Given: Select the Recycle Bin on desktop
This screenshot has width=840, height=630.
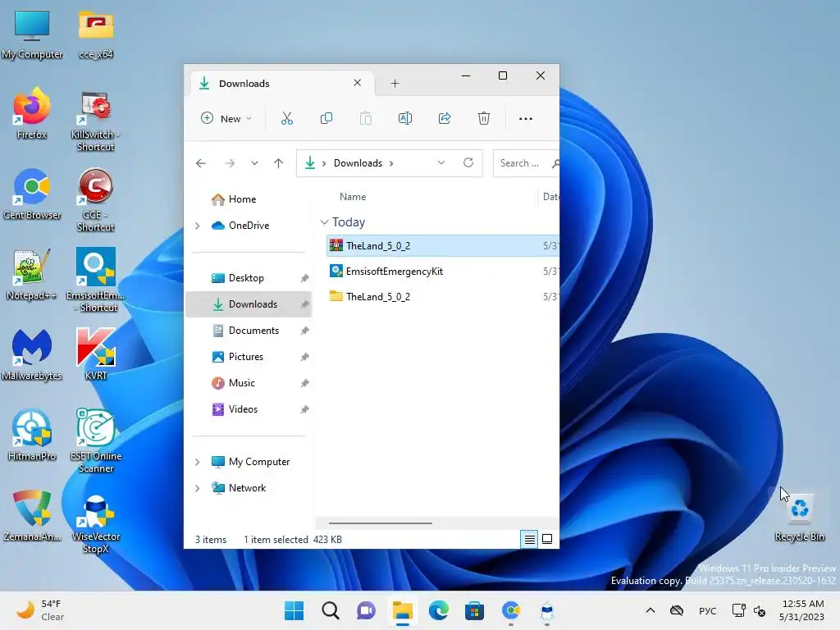Looking at the screenshot, I should [800, 518].
